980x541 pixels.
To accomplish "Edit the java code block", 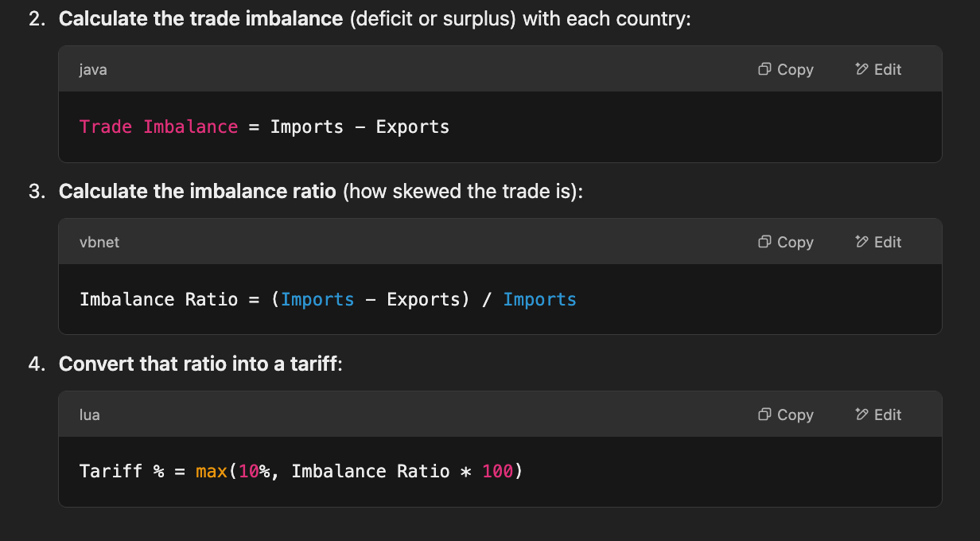I will tap(878, 69).
